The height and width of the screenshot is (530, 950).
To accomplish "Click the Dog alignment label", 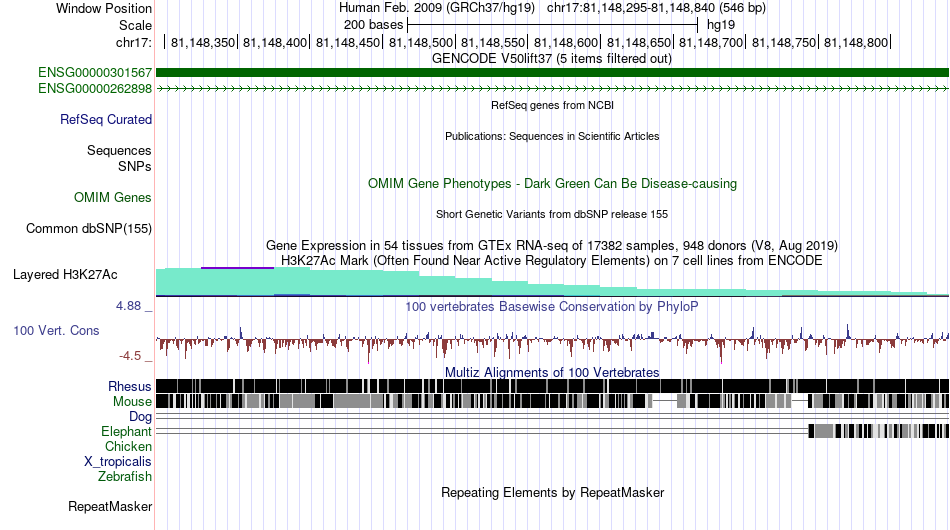I will tap(140, 417).
